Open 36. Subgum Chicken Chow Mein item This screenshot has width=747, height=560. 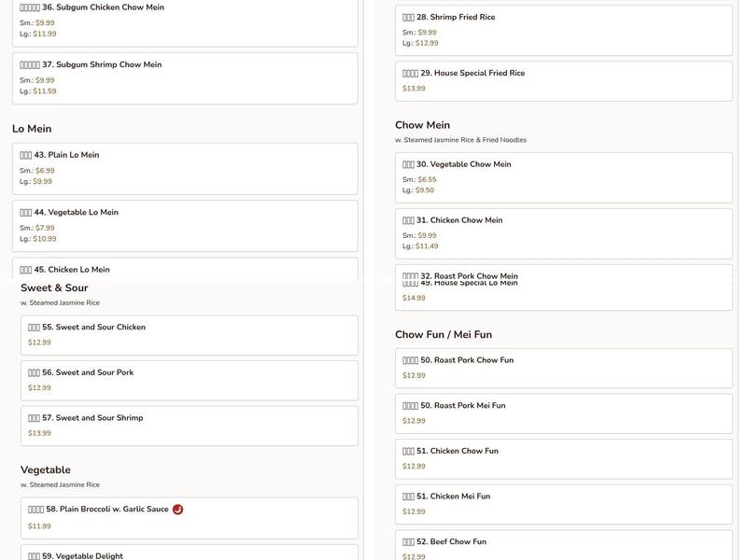click(x=185, y=21)
